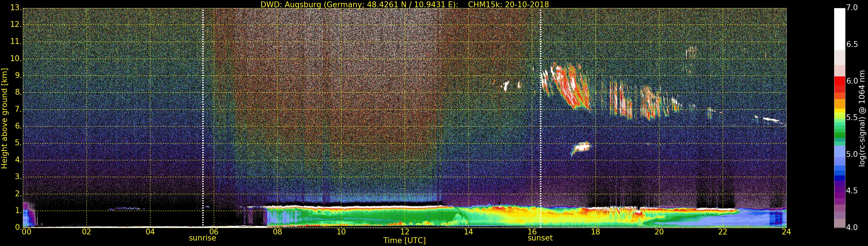Click the colorbar tick label "5.5"
Viewport: 868px width, 246px height.
pyautogui.click(x=852, y=118)
